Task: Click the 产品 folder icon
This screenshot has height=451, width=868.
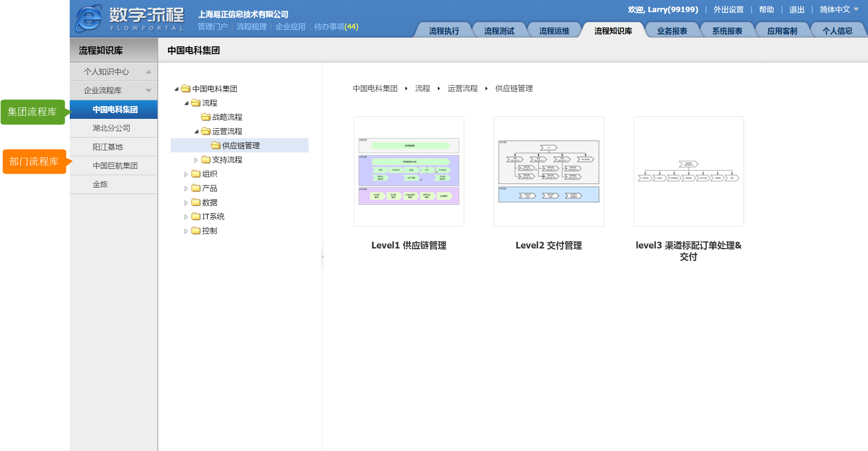Action: 196,188
